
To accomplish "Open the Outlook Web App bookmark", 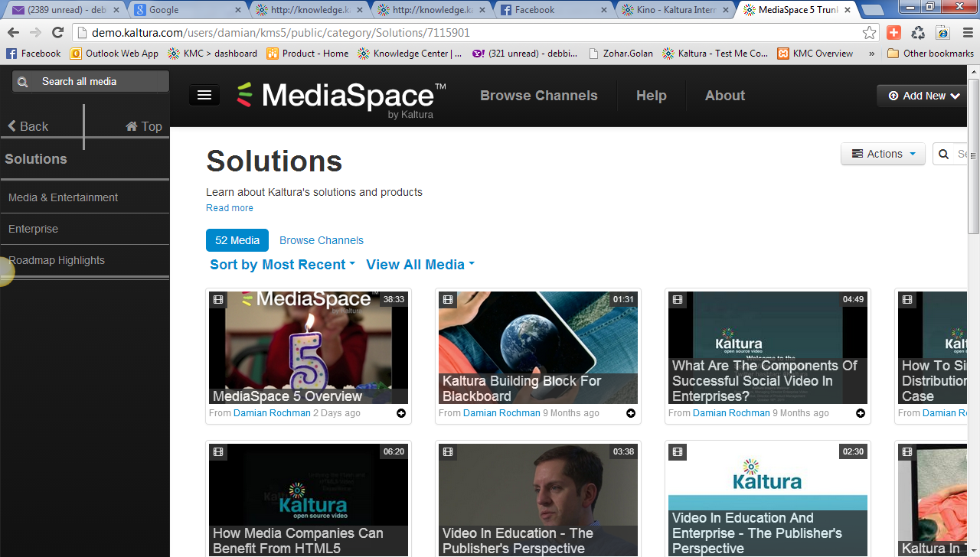I will point(115,54).
